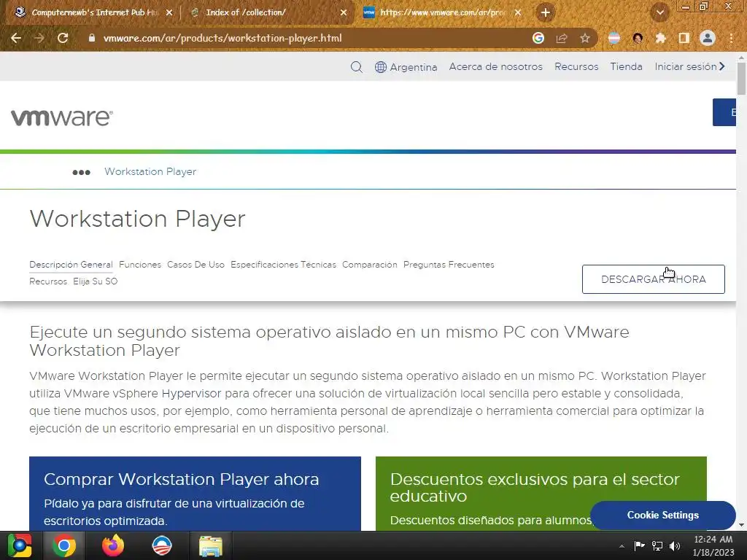
Task: Open the round striped-logo taskbar app
Action: pos(161,545)
